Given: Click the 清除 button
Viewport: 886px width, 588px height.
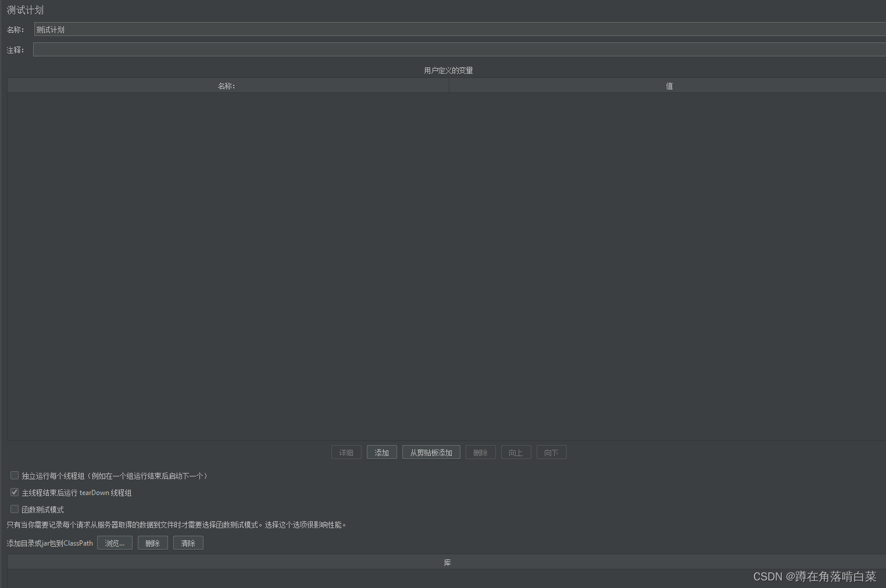Looking at the screenshot, I should point(188,543).
